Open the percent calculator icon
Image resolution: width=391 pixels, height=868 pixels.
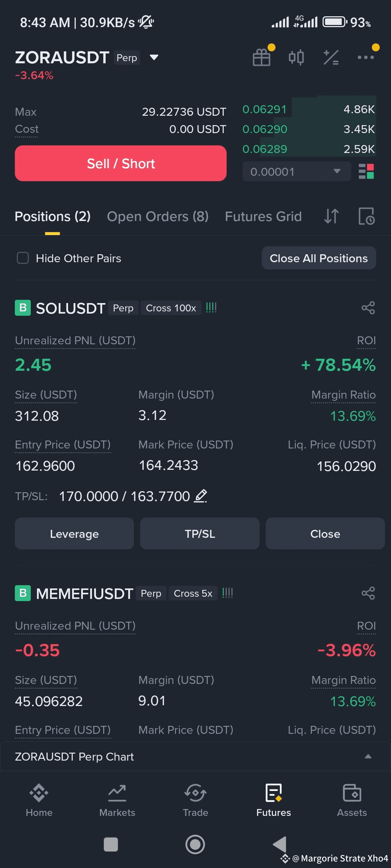[x=331, y=58]
